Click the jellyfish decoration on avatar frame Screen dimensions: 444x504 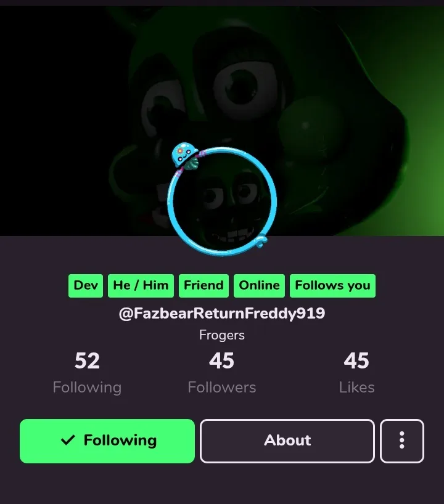(x=185, y=156)
